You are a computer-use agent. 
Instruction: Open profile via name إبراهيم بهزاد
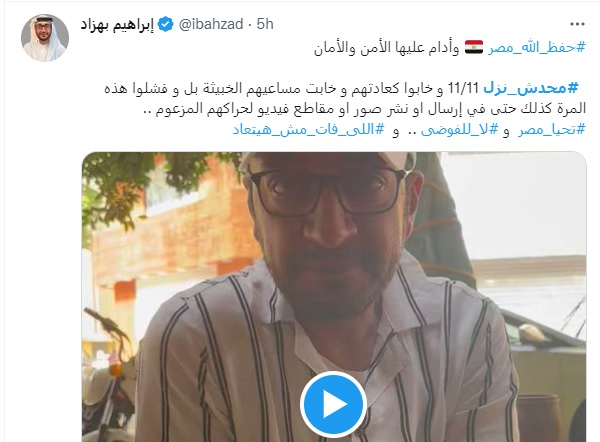[x=117, y=25]
